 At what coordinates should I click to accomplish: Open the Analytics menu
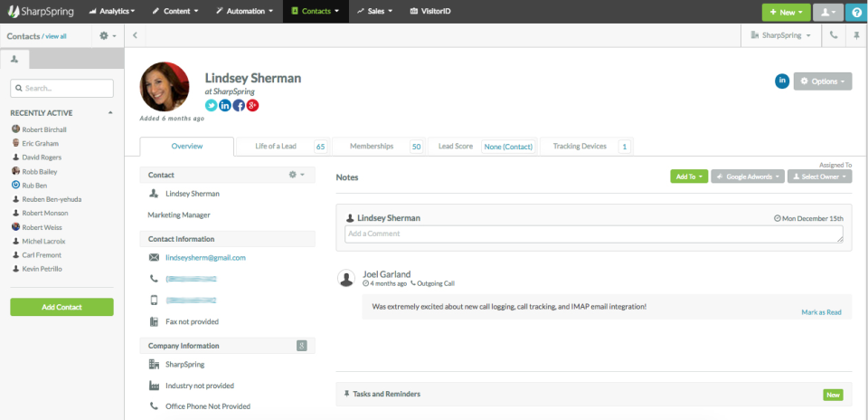click(112, 11)
